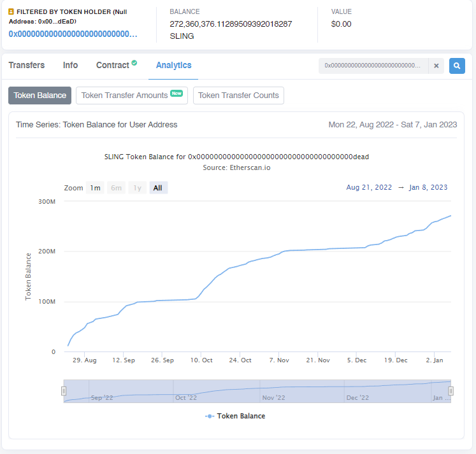Screen dimensions: 476x454
Task: Set chart zoom to 6m
Action: [x=116, y=188]
